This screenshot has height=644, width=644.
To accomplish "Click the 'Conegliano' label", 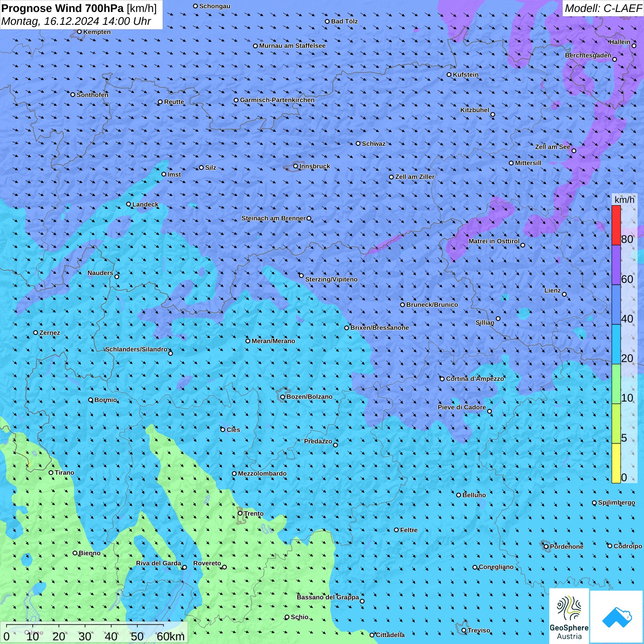I will click(x=496, y=567).
